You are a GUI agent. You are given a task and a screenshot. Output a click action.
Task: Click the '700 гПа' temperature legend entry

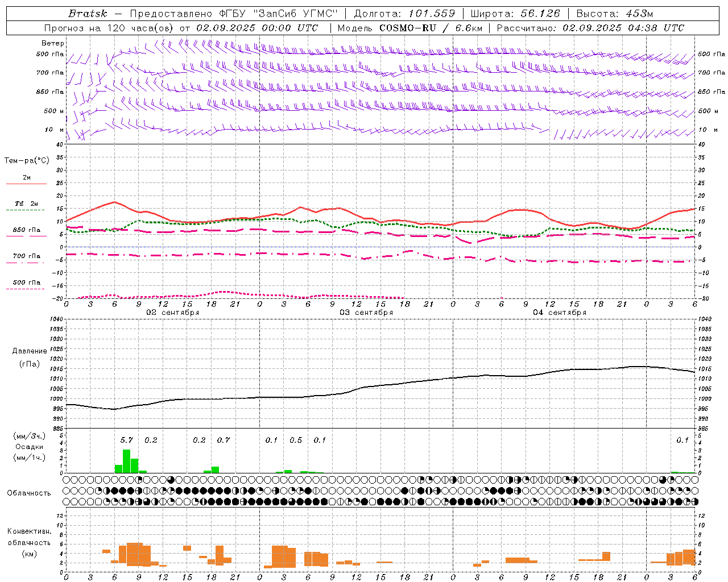[27, 256]
